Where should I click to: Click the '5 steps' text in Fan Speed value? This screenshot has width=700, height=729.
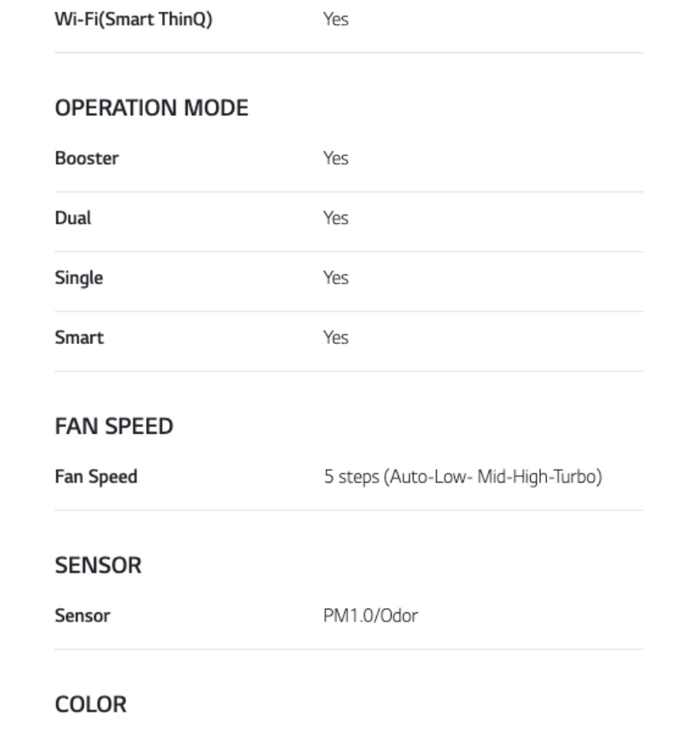(x=351, y=477)
